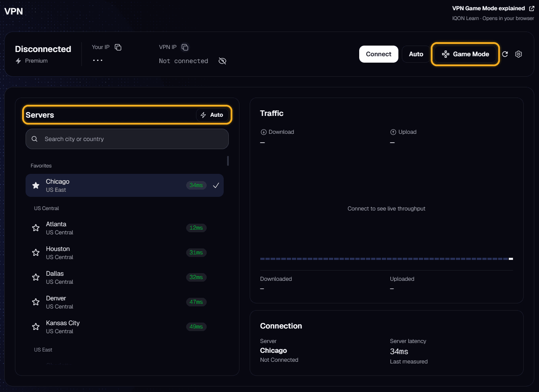This screenshot has height=392, width=539.
Task: Click the Favorites section label
Action: (41, 166)
